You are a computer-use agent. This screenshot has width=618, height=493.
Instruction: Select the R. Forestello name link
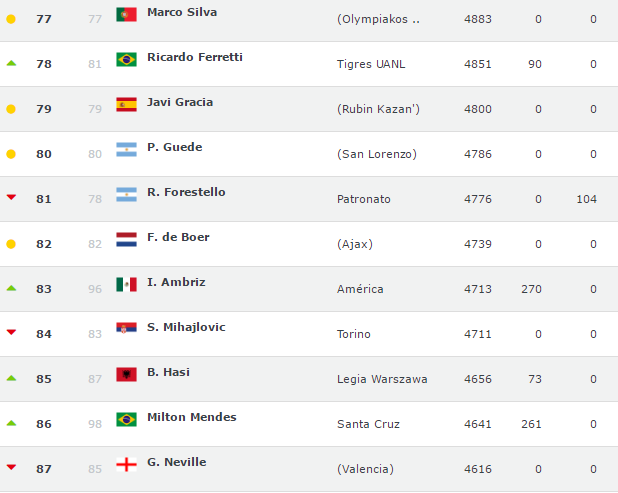[186, 192]
